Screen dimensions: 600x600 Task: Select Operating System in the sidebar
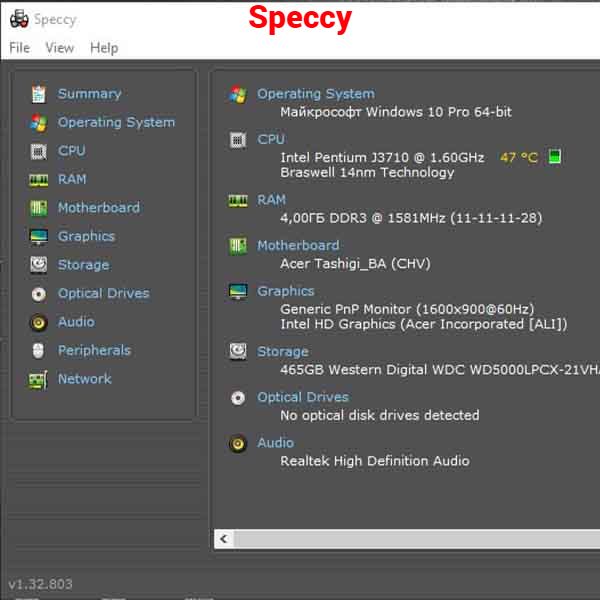click(116, 122)
